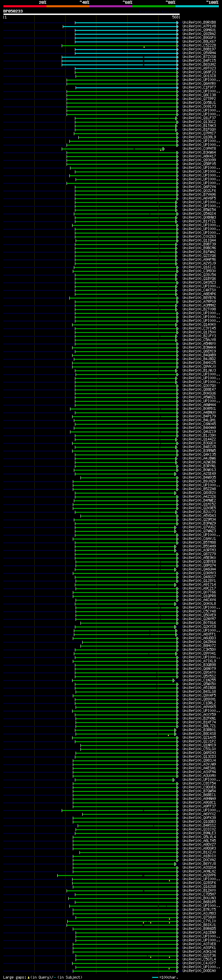
Task: Click the query length value 568
Action: (x=175, y=17)
